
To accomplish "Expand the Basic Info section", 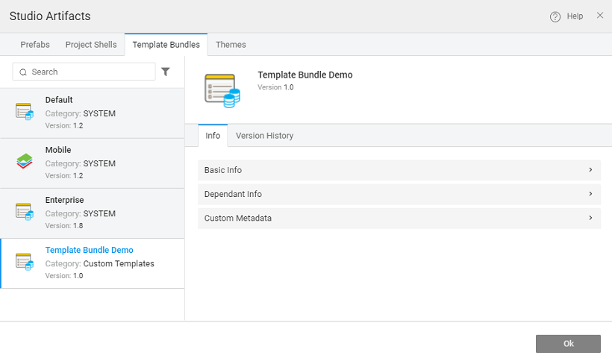I will pyautogui.click(x=399, y=170).
